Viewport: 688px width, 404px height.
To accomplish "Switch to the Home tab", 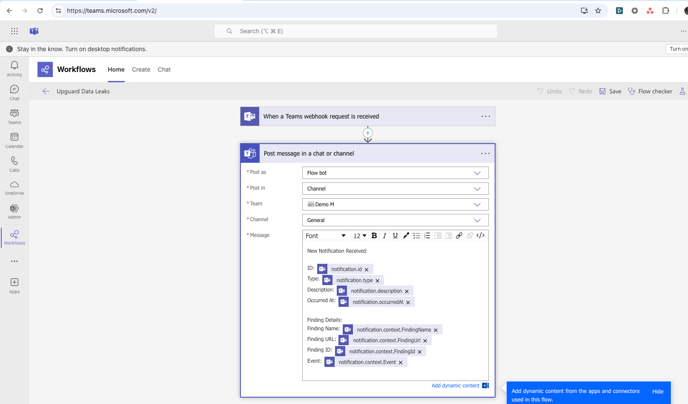I will 116,69.
